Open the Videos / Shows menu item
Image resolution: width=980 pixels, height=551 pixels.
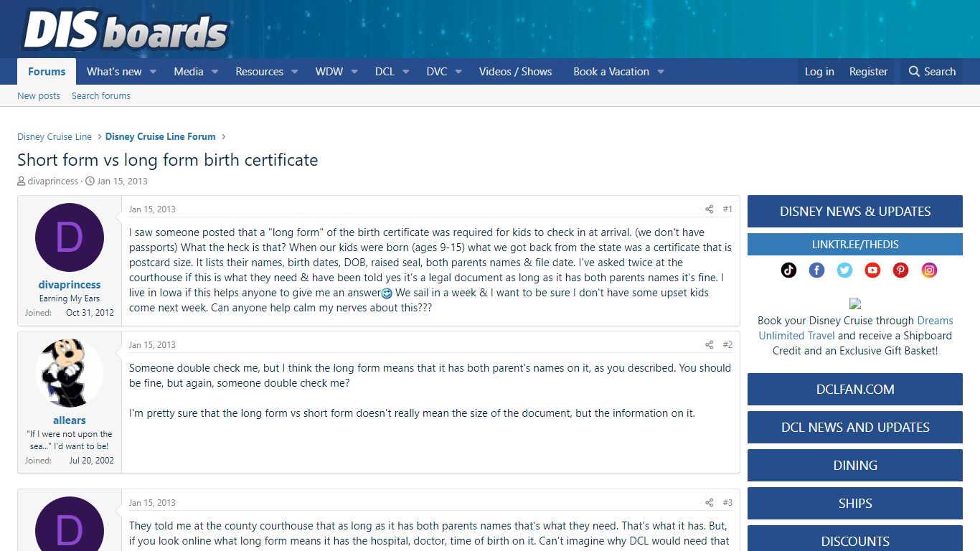click(x=515, y=72)
